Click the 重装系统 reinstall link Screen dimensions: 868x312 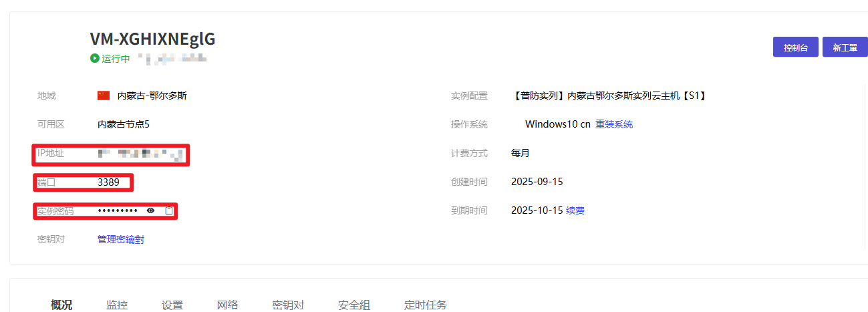click(x=614, y=124)
